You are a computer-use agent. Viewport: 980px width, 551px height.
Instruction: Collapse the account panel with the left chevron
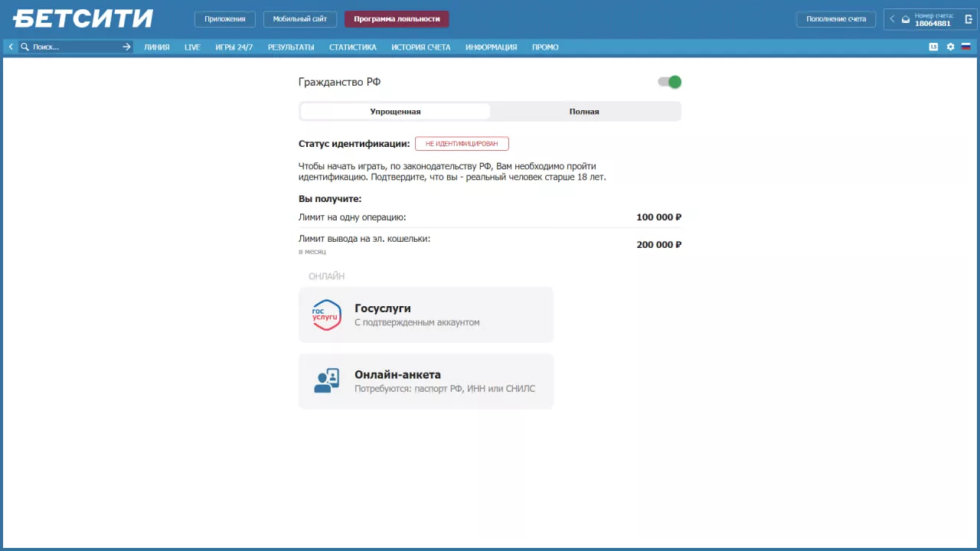pos(891,19)
